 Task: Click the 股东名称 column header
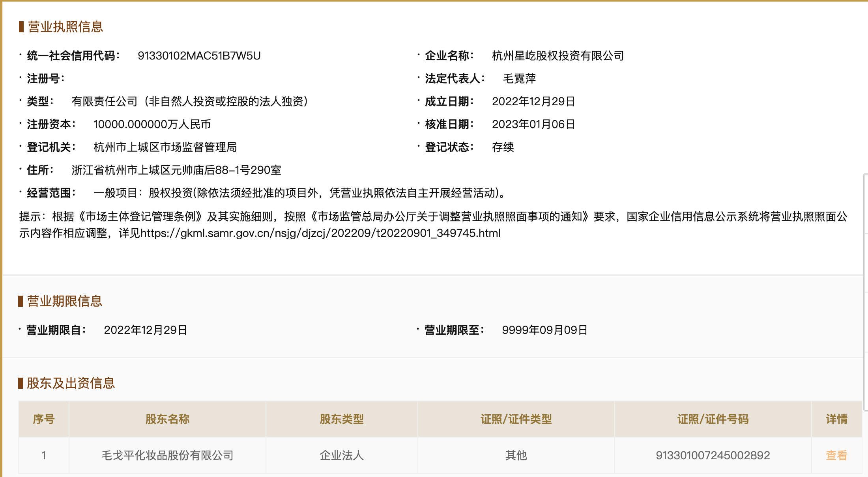167,419
